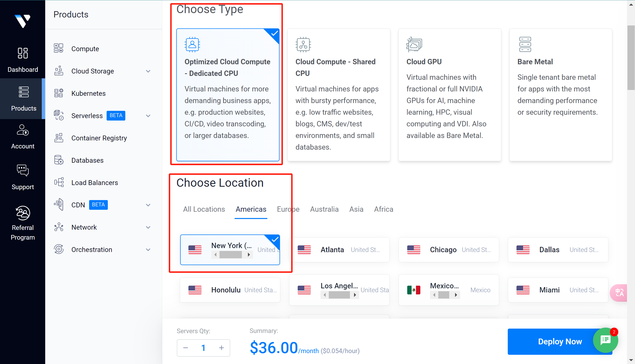Select the Kubernetes menu icon
The height and width of the screenshot is (364, 635).
tap(59, 93)
